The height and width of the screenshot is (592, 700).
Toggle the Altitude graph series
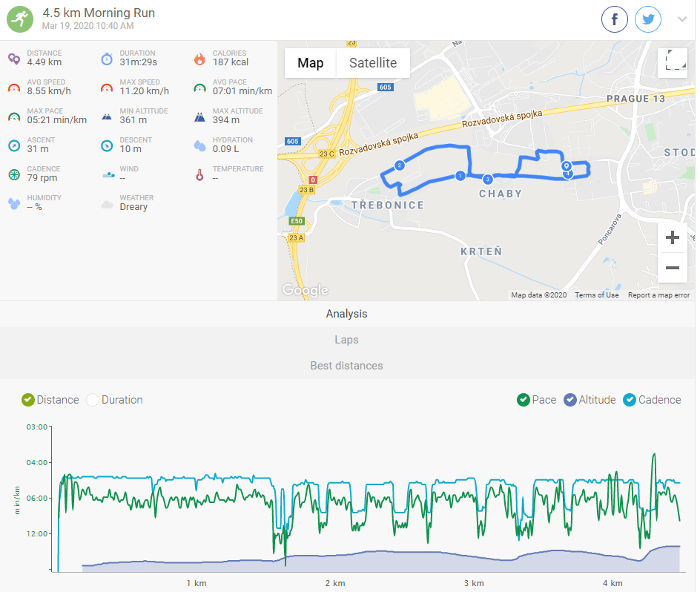570,400
